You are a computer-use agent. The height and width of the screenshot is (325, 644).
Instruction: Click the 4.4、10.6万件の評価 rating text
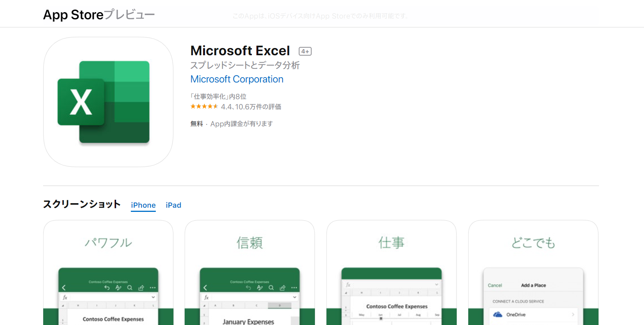pos(251,107)
